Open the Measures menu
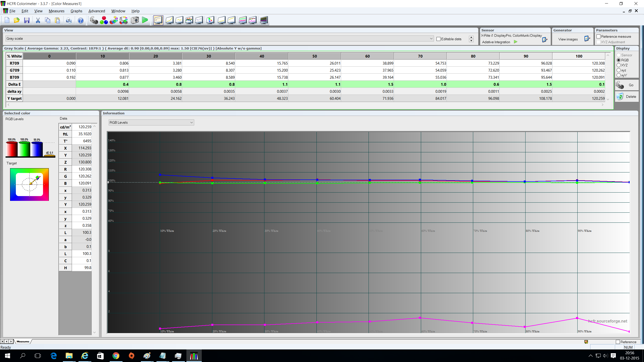Image resolution: width=644 pixels, height=362 pixels. [x=56, y=11]
